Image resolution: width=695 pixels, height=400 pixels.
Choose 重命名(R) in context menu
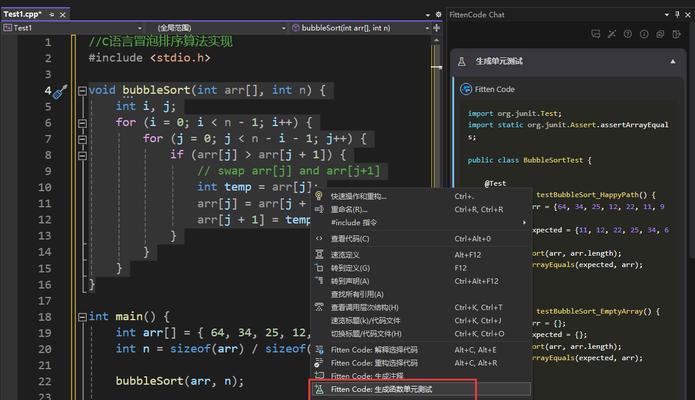[x=421, y=209]
